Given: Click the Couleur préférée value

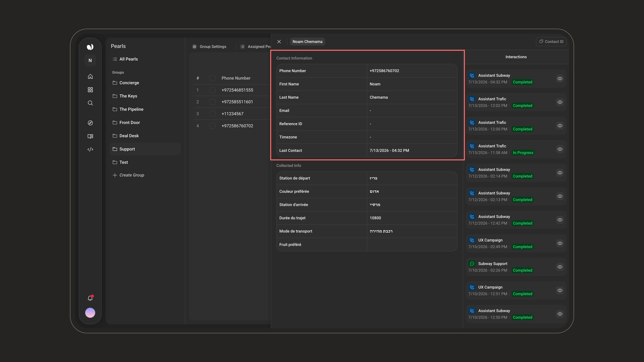Looking at the screenshot, I should 374,191.
